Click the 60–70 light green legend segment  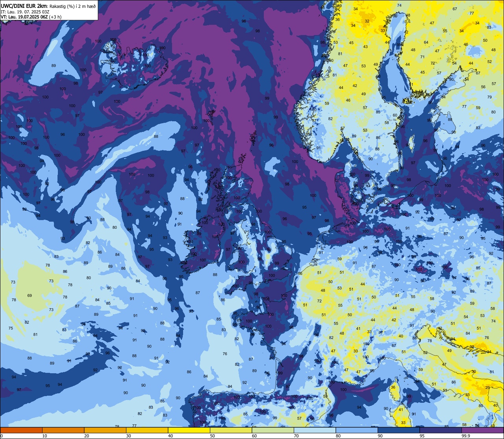[x=273, y=430]
